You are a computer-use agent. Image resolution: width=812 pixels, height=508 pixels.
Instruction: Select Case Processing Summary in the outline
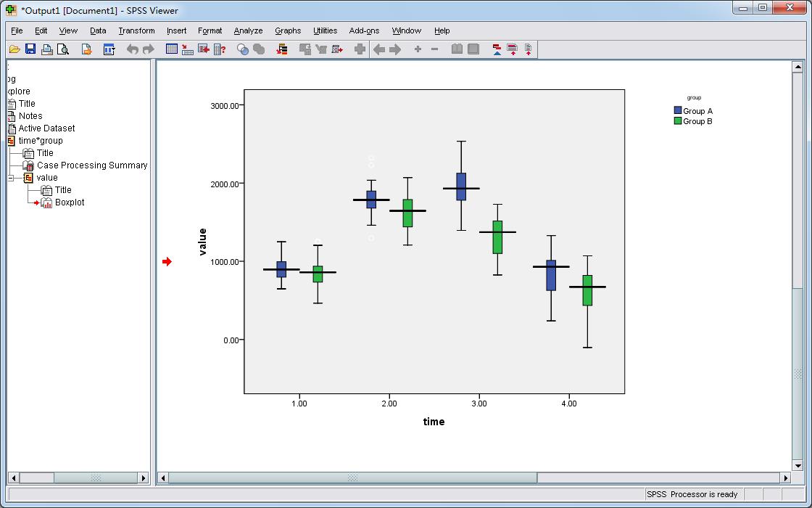click(91, 165)
